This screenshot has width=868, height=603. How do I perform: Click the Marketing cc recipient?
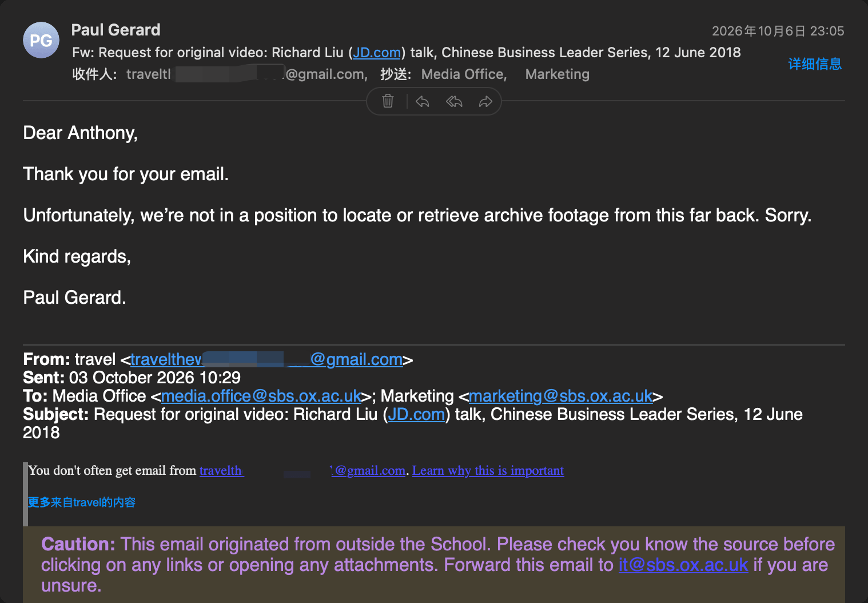[558, 74]
